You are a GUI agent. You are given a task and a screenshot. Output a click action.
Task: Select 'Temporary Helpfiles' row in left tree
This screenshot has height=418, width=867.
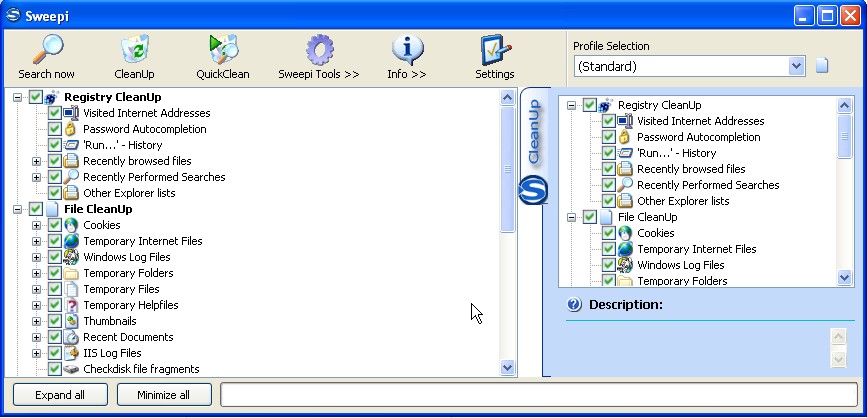(130, 305)
